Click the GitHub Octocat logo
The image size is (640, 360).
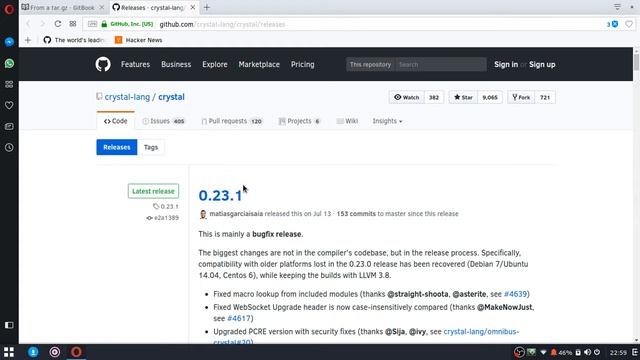pyautogui.click(x=103, y=64)
